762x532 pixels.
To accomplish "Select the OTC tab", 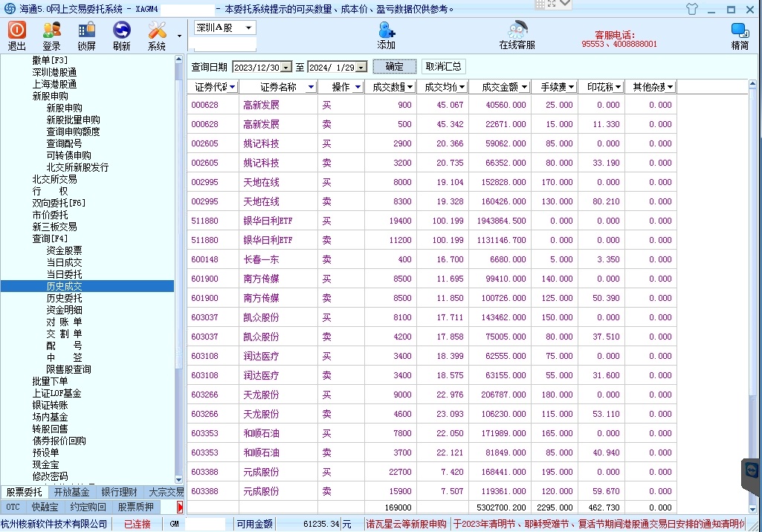I will [x=13, y=507].
